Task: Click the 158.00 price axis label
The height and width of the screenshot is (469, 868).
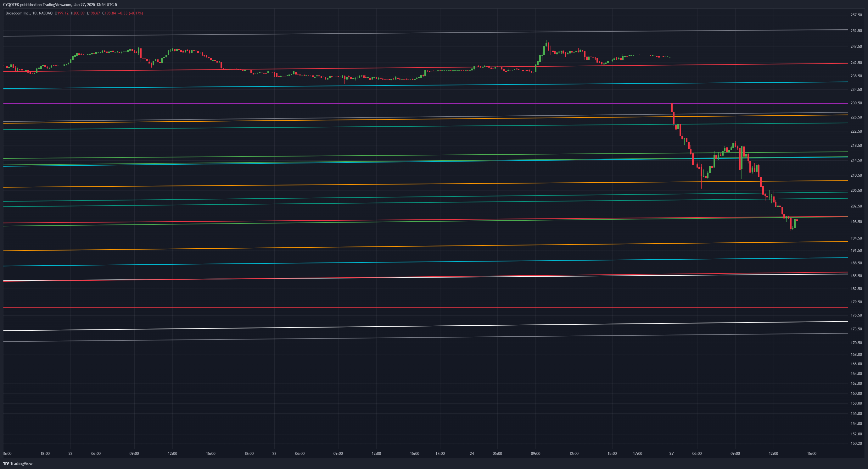Action: [856, 403]
